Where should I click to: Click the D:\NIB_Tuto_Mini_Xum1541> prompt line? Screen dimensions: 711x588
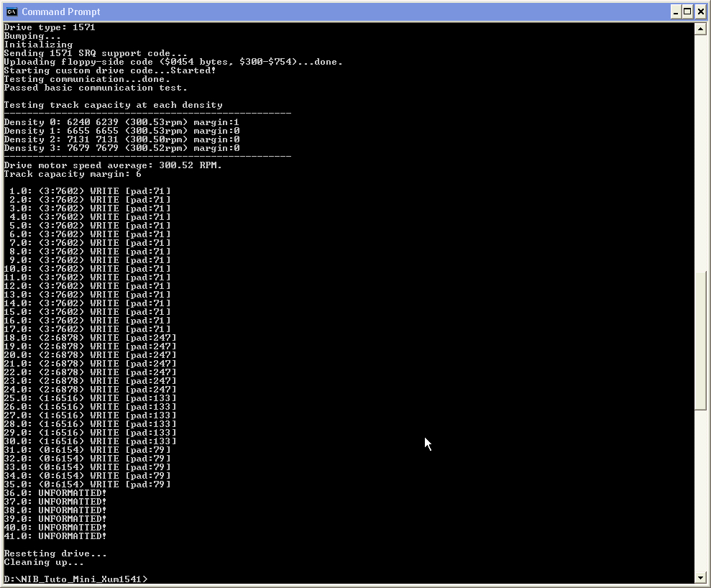tap(75, 579)
